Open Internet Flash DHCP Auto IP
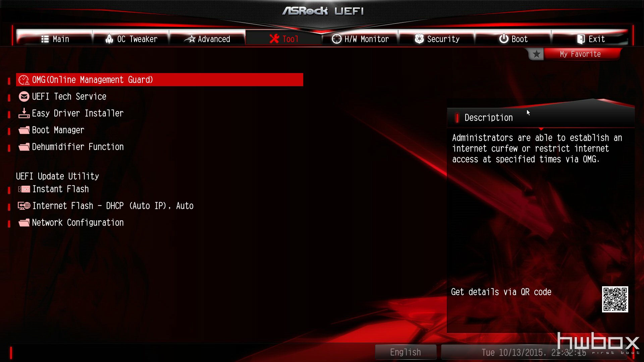 tap(112, 205)
